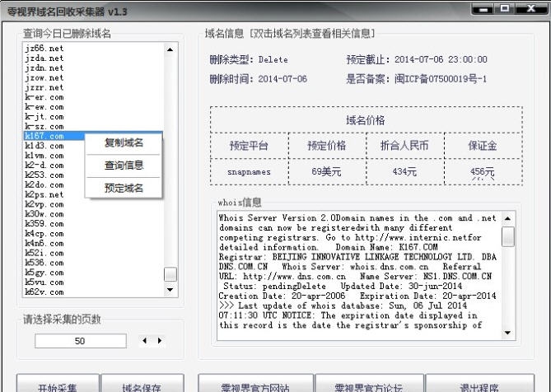Select k62v.com in the domain list
Viewport: 551px width, 392px height.
(44, 292)
